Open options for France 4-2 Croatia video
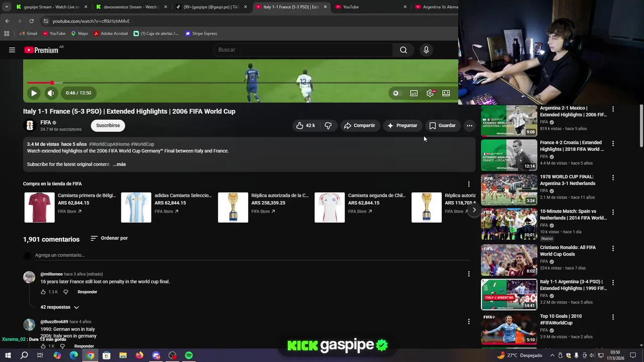Screen dimensions: 644x362 [613, 144]
